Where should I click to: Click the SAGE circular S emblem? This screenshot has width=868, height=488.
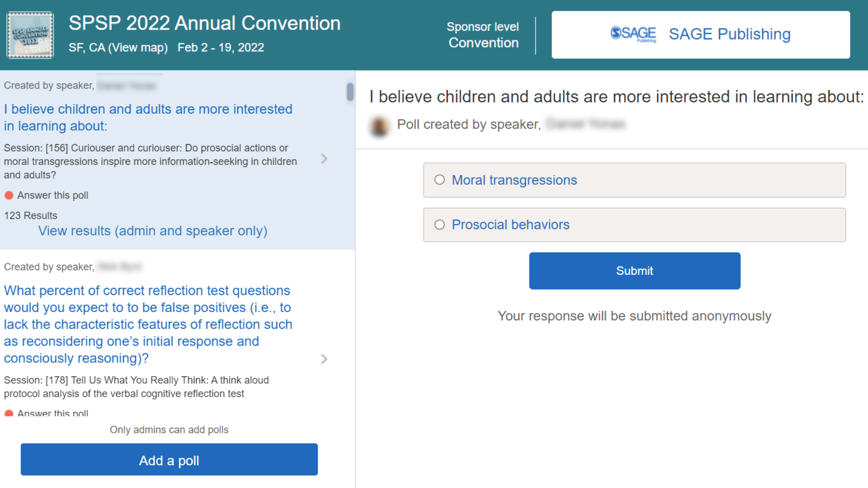(x=616, y=33)
